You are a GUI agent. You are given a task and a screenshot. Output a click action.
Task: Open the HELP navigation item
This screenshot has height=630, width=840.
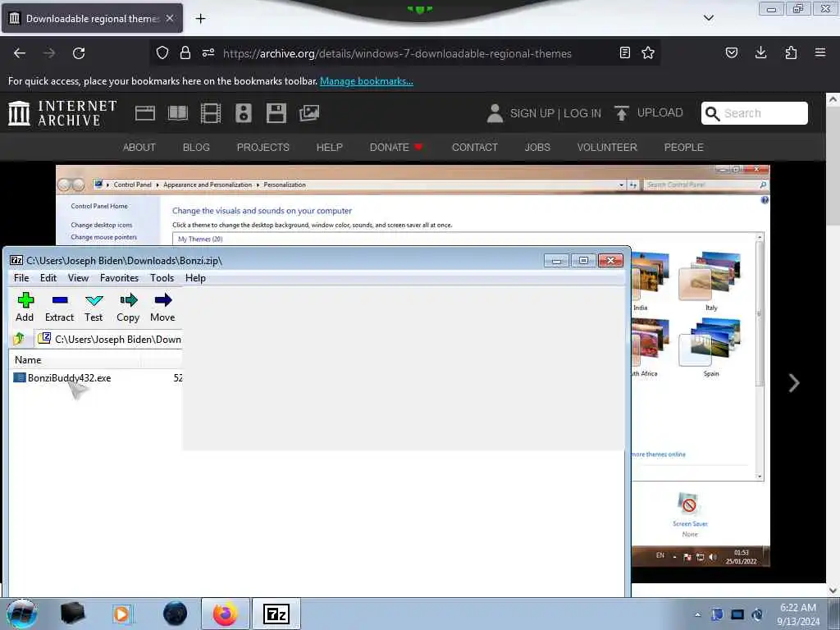(330, 148)
